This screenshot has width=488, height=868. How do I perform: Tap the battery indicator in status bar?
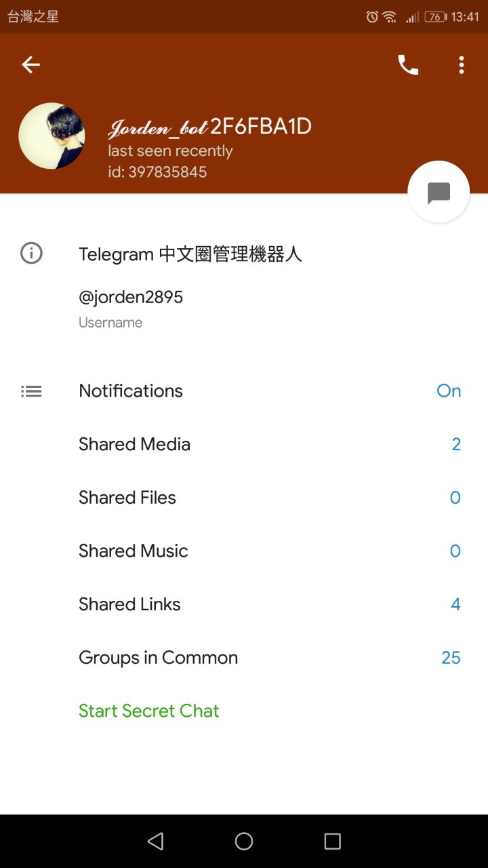(x=436, y=17)
